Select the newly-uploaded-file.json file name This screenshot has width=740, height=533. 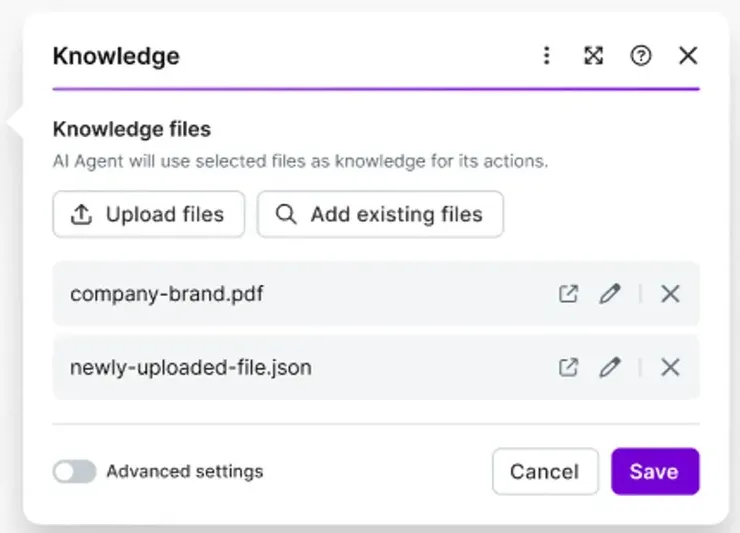coord(191,367)
